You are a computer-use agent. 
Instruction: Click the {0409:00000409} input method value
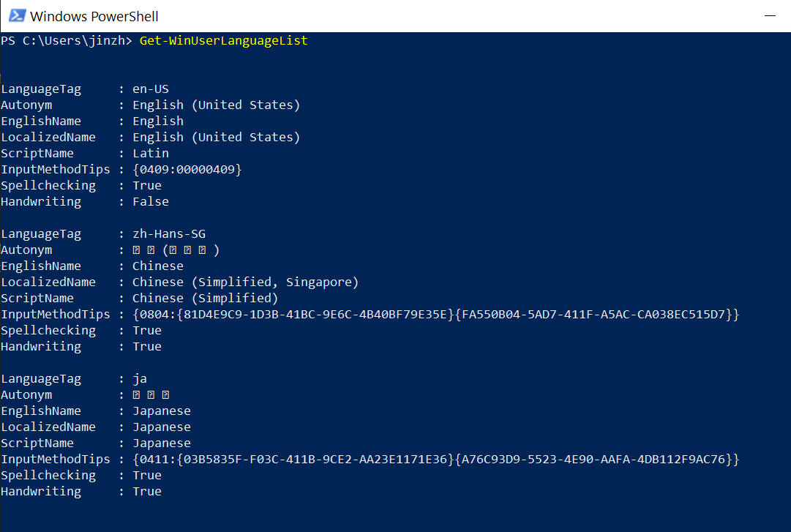coord(187,170)
